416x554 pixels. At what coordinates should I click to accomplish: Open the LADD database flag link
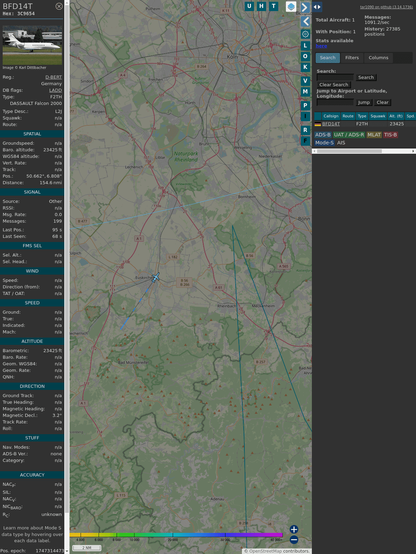pyautogui.click(x=55, y=90)
